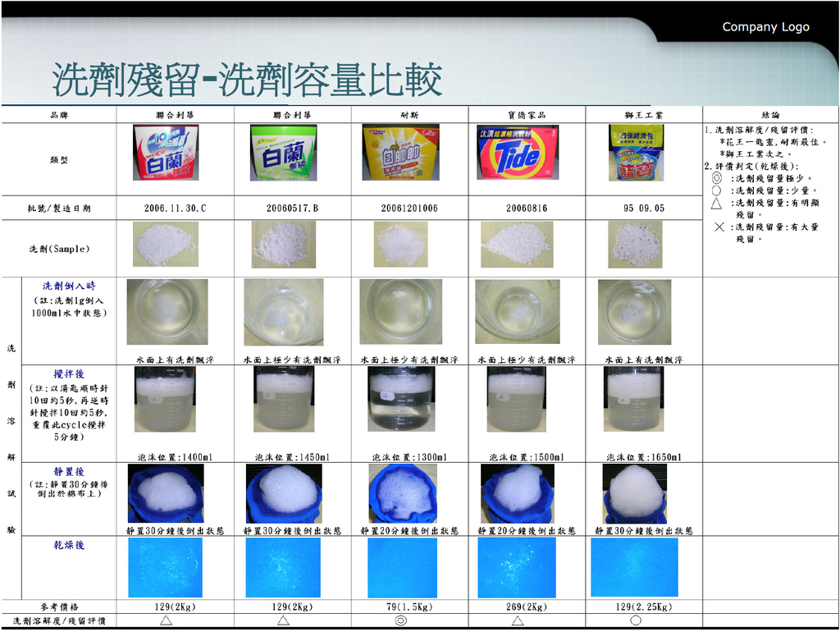Select caption 泡沫位置:1300ml
The height and width of the screenshot is (632, 840).
click(x=409, y=457)
